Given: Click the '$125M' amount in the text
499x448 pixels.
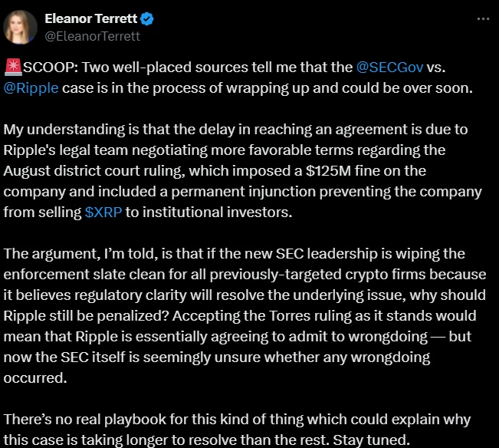Looking at the screenshot, I should (328, 171).
